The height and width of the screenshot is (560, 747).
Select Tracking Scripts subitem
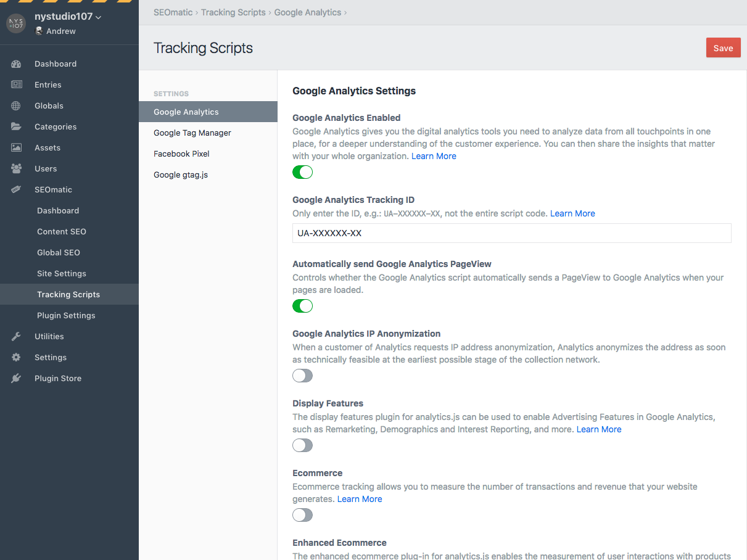point(69,294)
